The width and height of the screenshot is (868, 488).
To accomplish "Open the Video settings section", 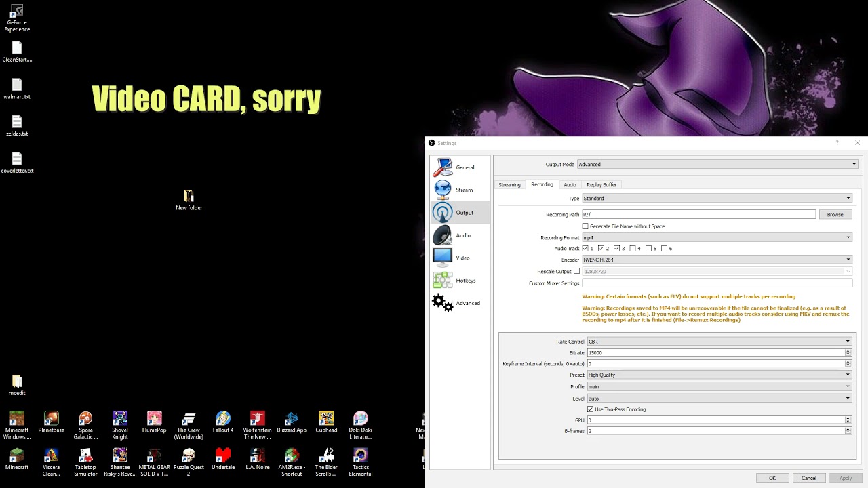I will (x=459, y=258).
